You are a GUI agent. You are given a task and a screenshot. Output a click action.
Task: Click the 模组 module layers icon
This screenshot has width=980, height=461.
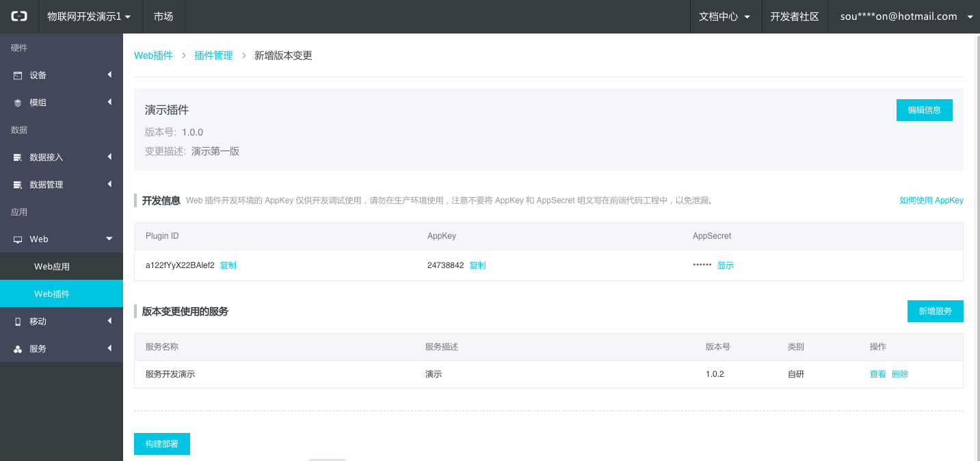coord(18,103)
